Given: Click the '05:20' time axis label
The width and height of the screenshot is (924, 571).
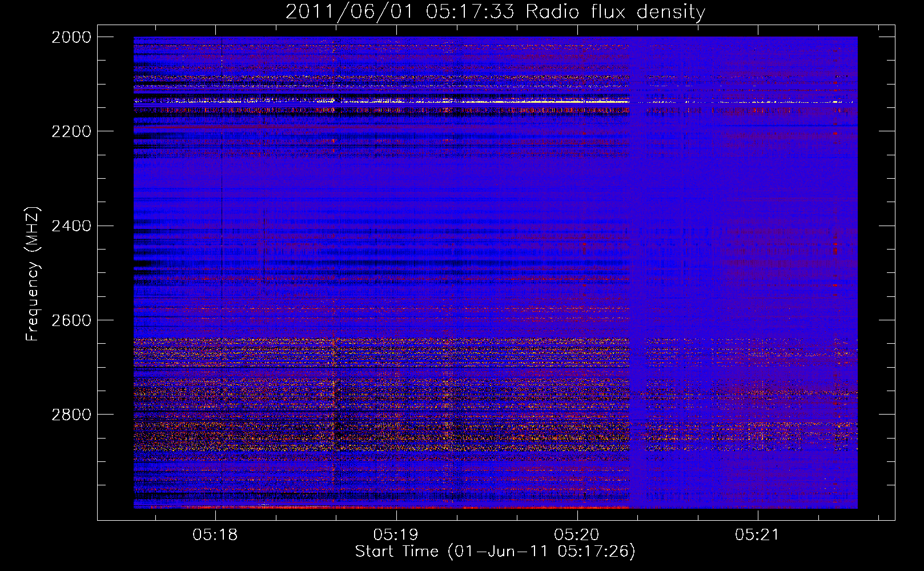Looking at the screenshot, I should click(577, 535).
